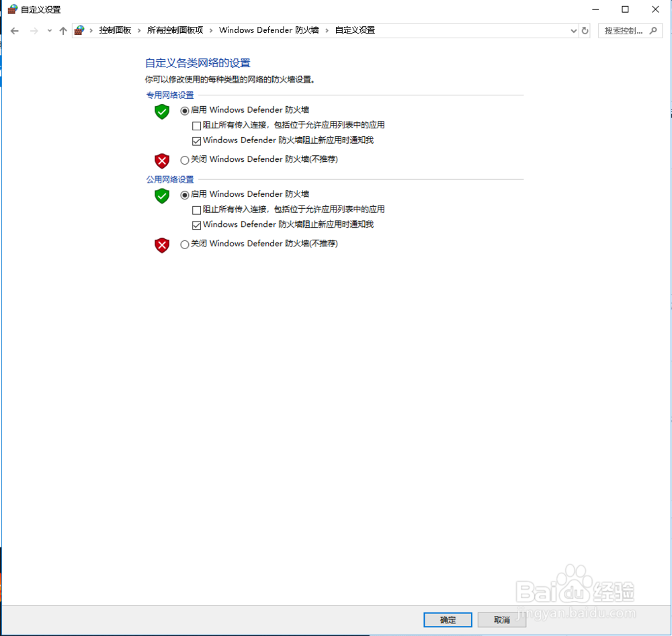The width and height of the screenshot is (672, 636).
Task: Click the title bar firewall window icon
Action: pos(13,9)
